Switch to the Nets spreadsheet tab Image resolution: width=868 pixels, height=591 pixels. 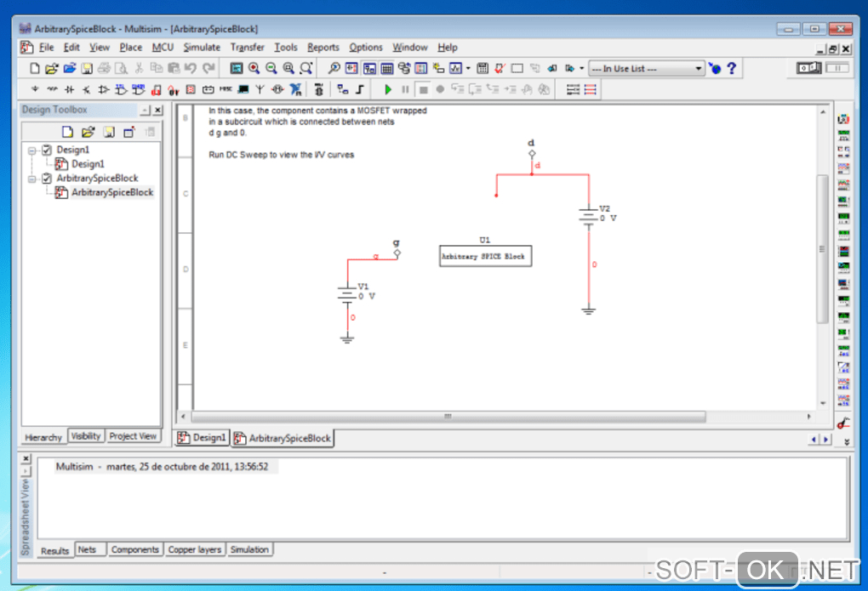pos(89,549)
